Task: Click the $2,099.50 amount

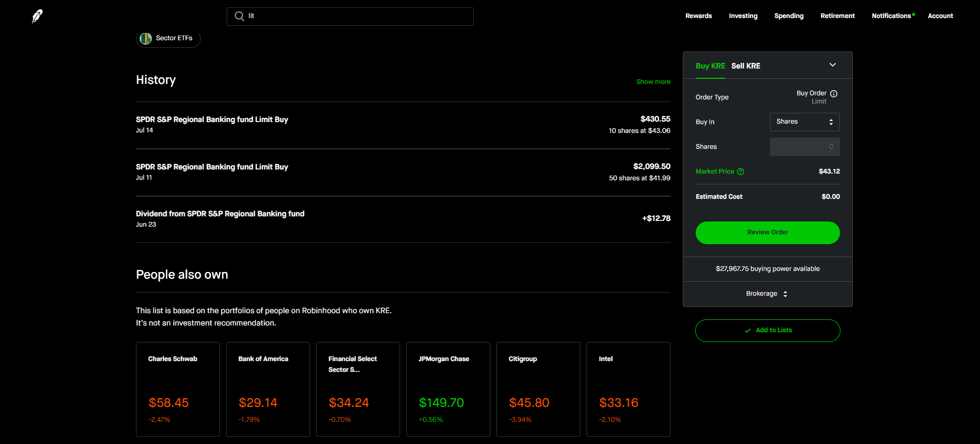Action: click(x=651, y=166)
